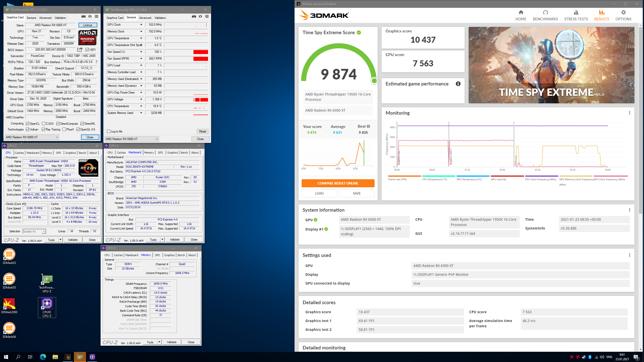Open GPU selector dropdown in GPU-Z Graphics Card window

32,137
